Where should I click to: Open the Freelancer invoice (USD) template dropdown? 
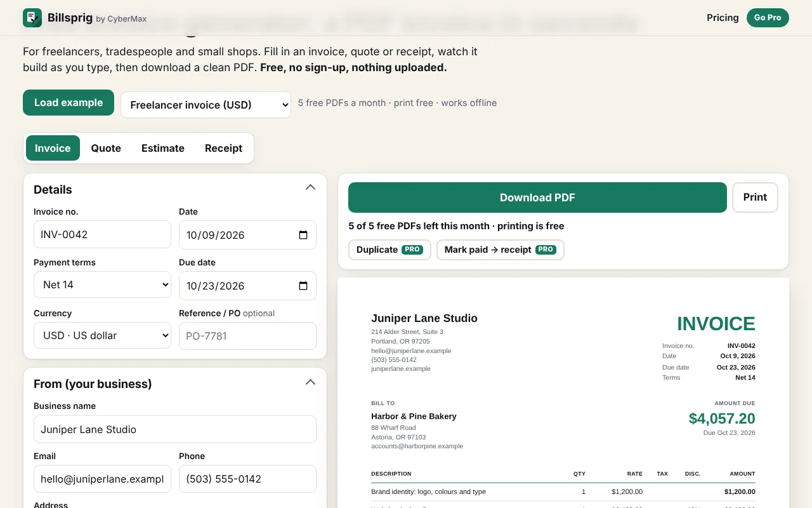coord(206,105)
